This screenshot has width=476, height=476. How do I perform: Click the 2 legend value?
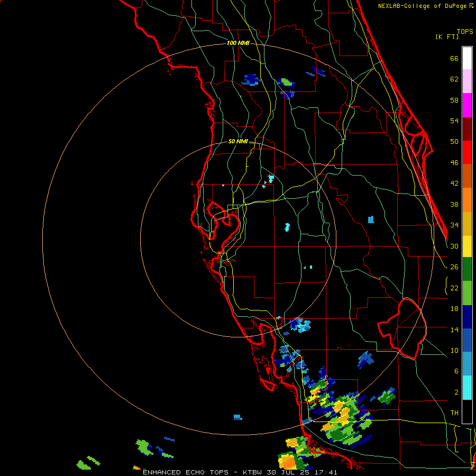pyautogui.click(x=456, y=392)
